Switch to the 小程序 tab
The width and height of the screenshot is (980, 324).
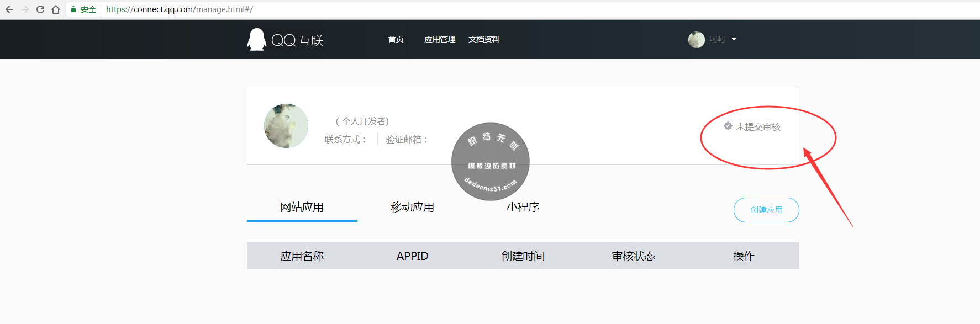pyautogui.click(x=523, y=208)
